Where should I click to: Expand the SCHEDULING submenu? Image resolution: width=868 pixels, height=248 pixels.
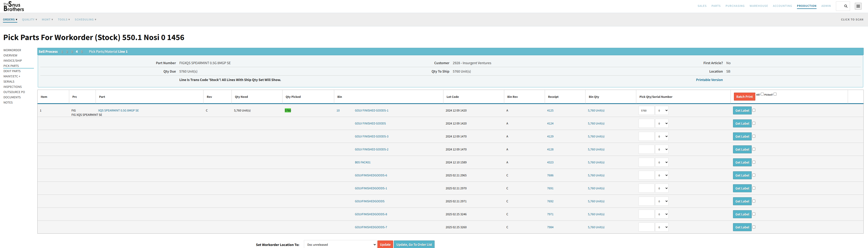[x=86, y=20]
